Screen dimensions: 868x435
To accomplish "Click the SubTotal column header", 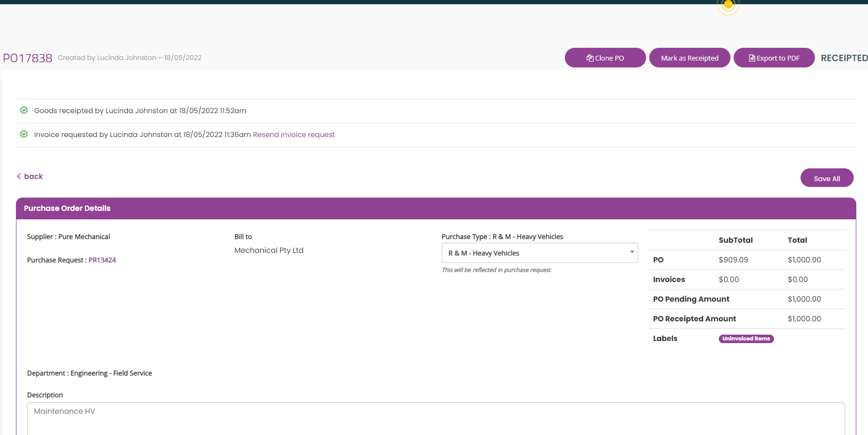I will click(x=735, y=240).
